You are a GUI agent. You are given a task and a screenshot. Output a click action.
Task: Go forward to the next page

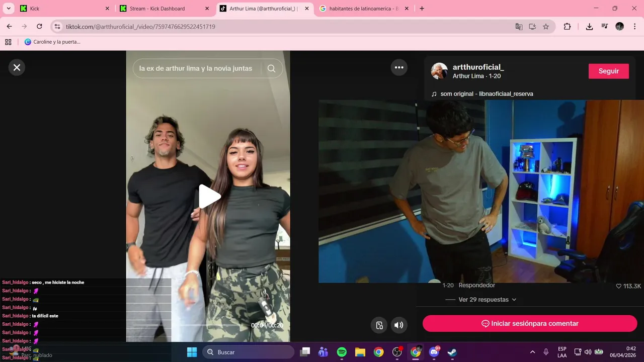tap(24, 27)
